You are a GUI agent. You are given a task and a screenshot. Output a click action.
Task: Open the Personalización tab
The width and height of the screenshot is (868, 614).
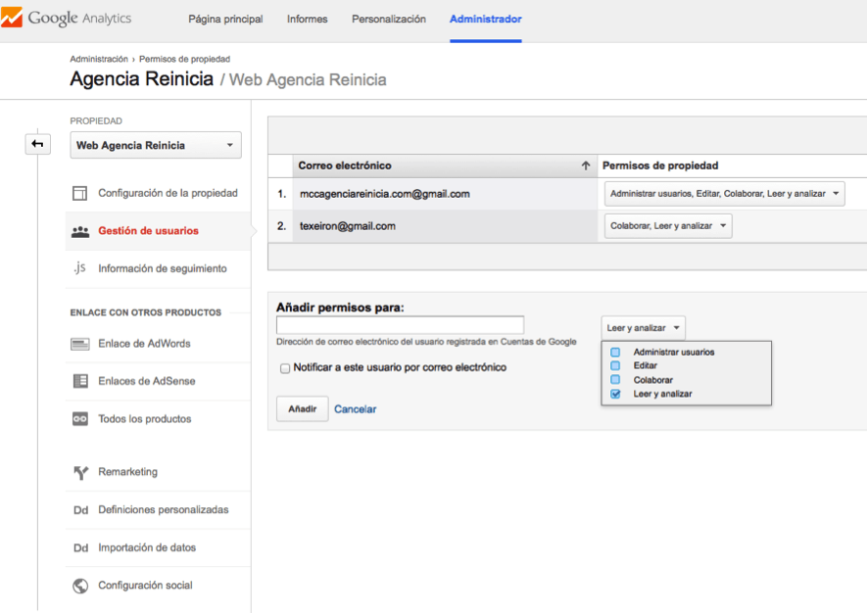388,20
